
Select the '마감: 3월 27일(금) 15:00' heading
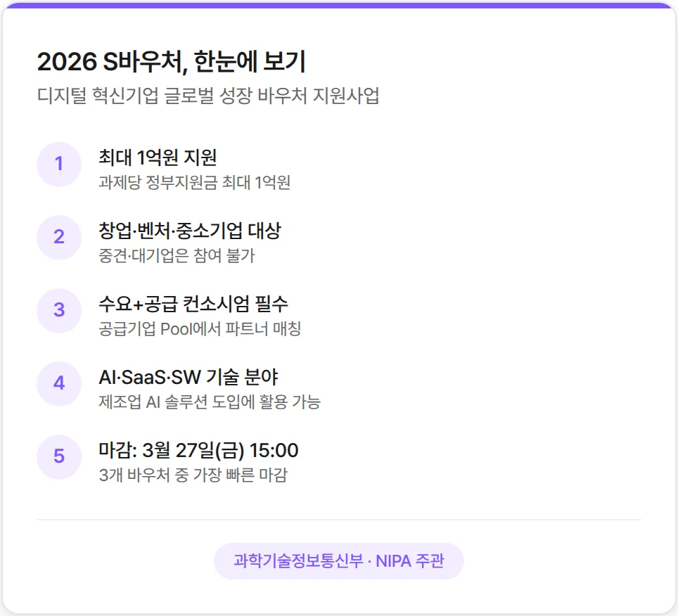pyautogui.click(x=198, y=450)
